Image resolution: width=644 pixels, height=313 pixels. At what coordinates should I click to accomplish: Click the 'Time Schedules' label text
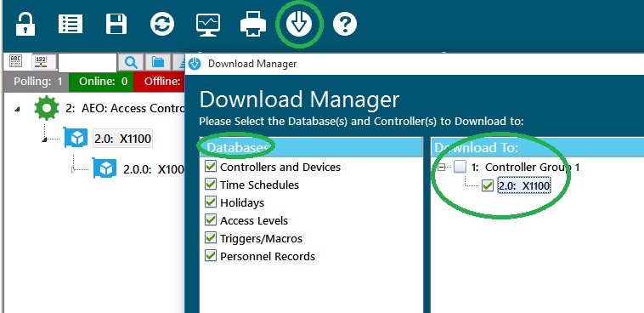click(x=260, y=185)
